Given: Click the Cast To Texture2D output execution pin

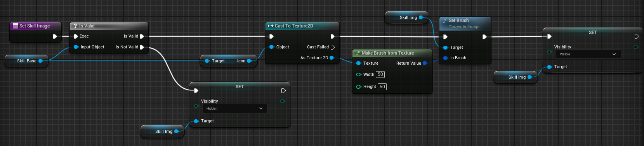Looking at the screenshot, I should pos(333,36).
